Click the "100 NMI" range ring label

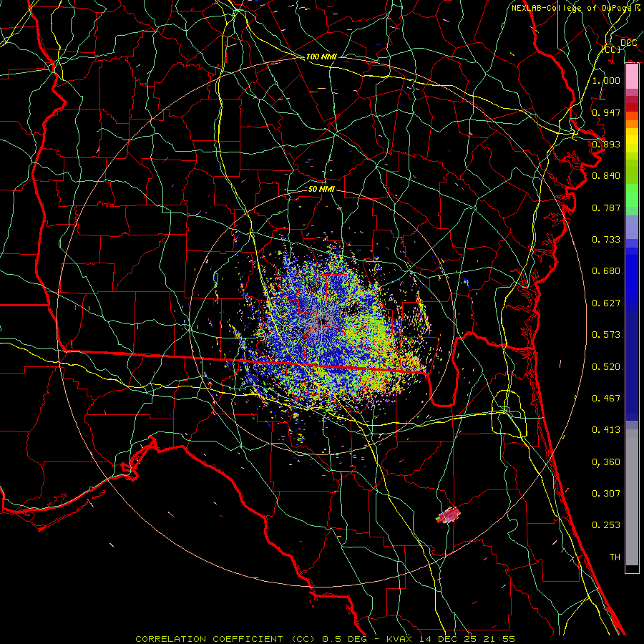point(321,57)
